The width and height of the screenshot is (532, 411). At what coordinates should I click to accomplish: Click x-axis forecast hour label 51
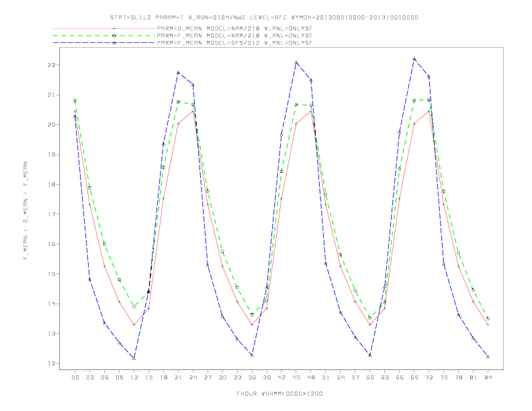tap(326, 377)
